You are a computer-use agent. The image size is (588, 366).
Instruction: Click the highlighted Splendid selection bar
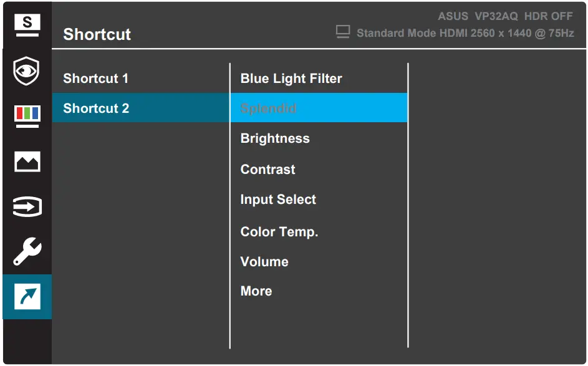(x=319, y=108)
